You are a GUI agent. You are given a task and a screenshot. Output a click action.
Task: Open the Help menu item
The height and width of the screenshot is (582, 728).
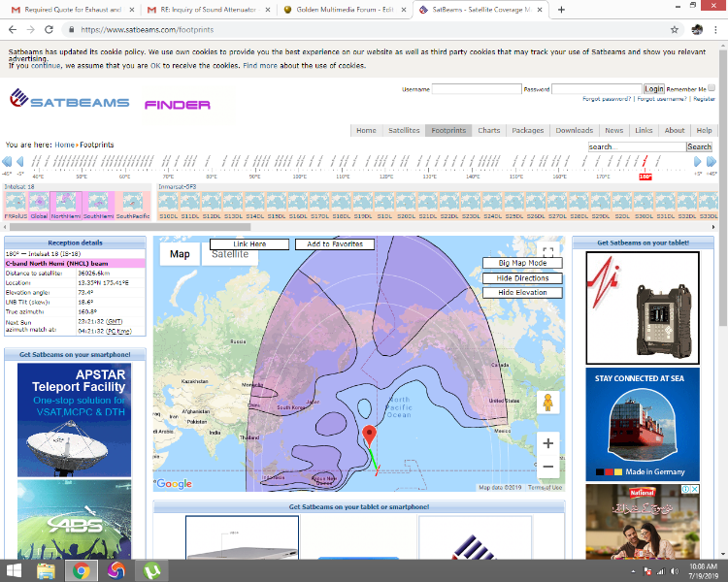tap(704, 130)
